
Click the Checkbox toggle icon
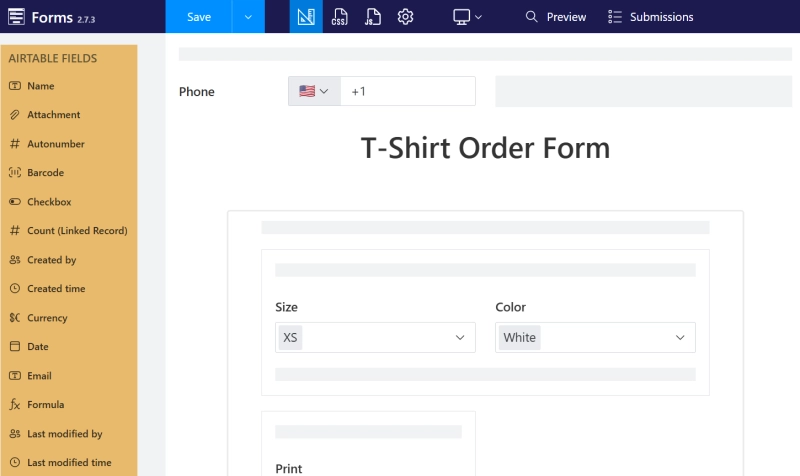[x=15, y=202]
